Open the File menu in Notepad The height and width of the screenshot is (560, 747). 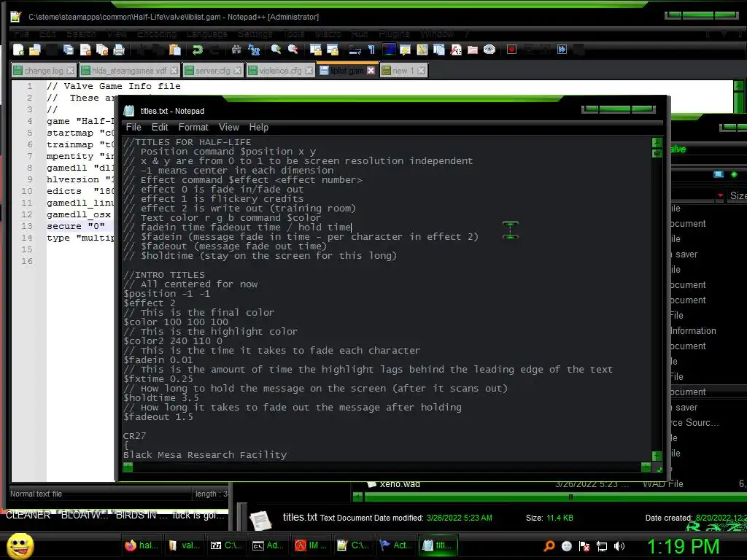(x=133, y=127)
